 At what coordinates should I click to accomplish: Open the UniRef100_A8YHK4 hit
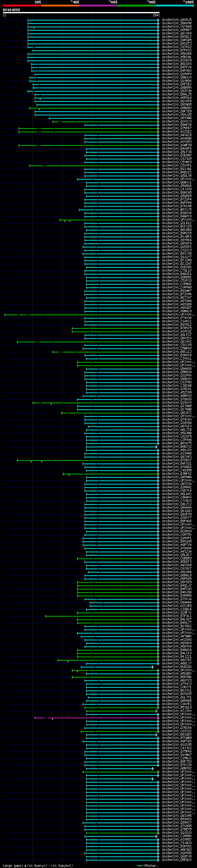click(177, 240)
